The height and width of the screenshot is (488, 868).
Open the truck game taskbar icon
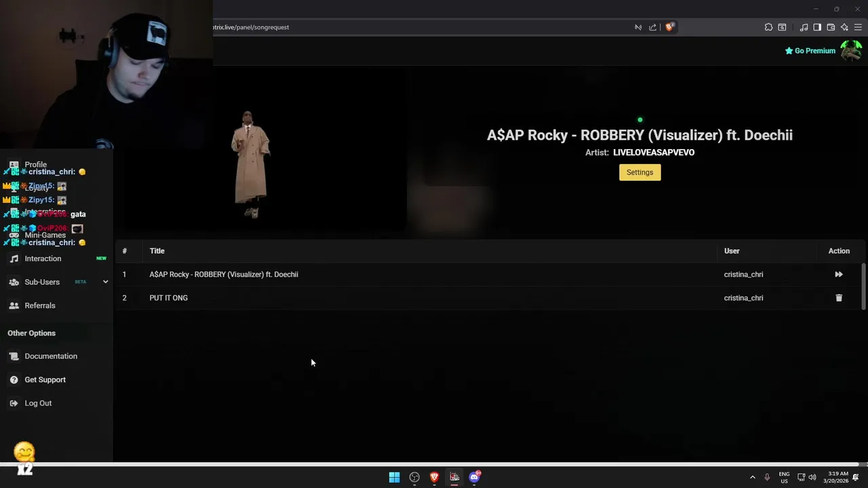(x=454, y=477)
